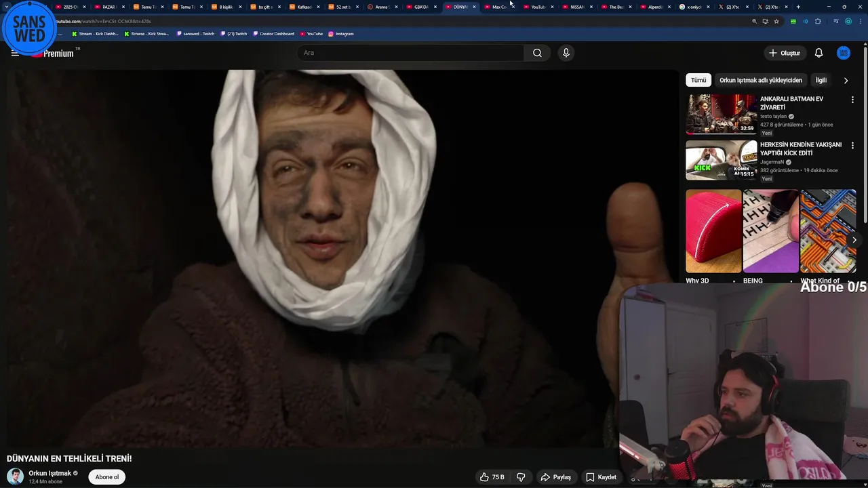Bookmark this page with star icon
The image size is (868, 488).
pos(776,21)
